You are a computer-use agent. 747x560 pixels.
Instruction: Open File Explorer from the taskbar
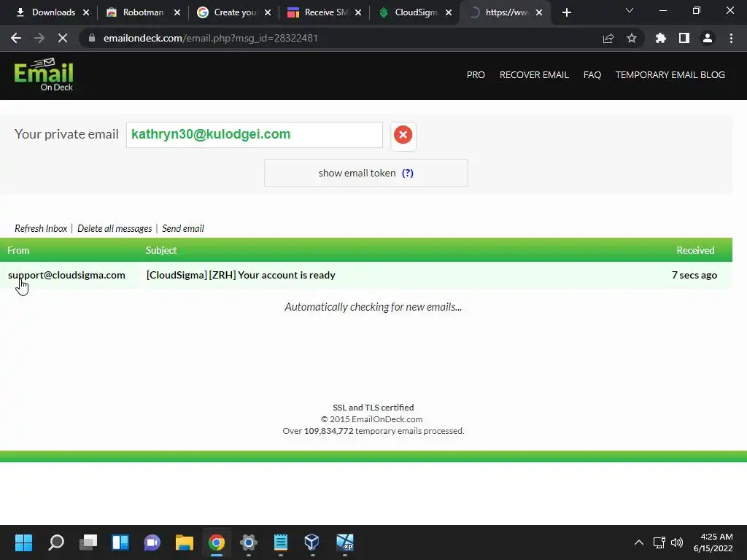point(185,542)
